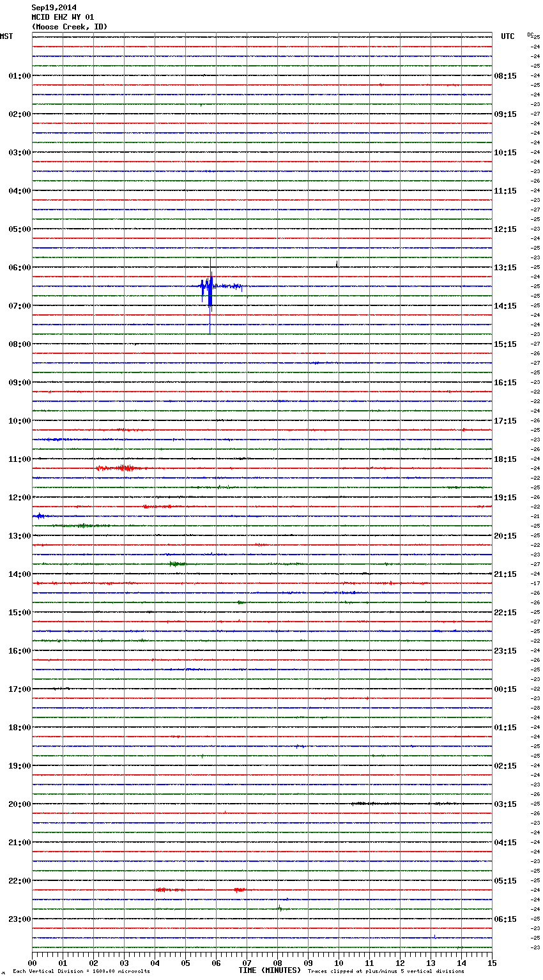This screenshot has width=543, height=980.
Task: Click the black spike on the 06:00 trace
Action: (337, 264)
